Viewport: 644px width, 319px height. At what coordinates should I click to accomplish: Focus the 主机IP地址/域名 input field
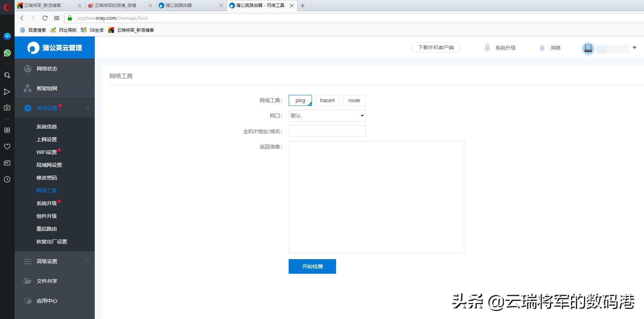[327, 131]
